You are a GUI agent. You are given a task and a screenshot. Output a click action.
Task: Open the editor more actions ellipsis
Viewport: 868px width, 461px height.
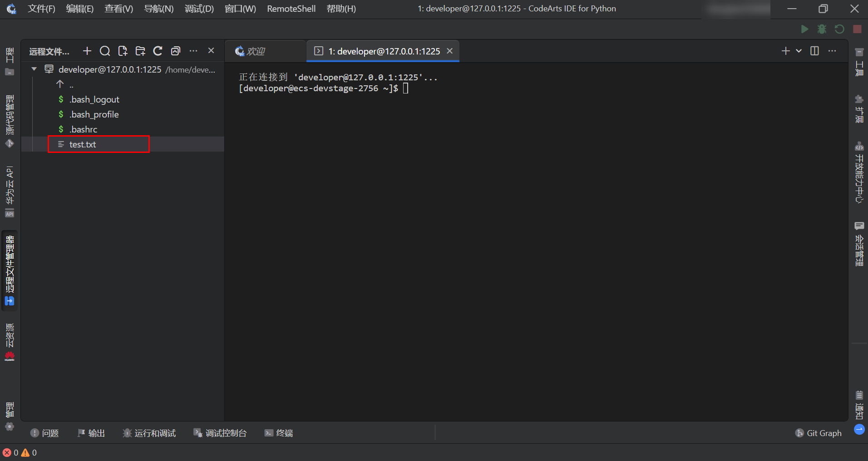[832, 51]
